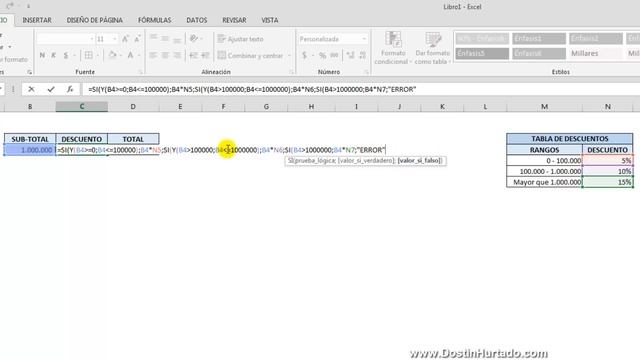Increase decimal places icon

pyautogui.click(x=350, y=55)
